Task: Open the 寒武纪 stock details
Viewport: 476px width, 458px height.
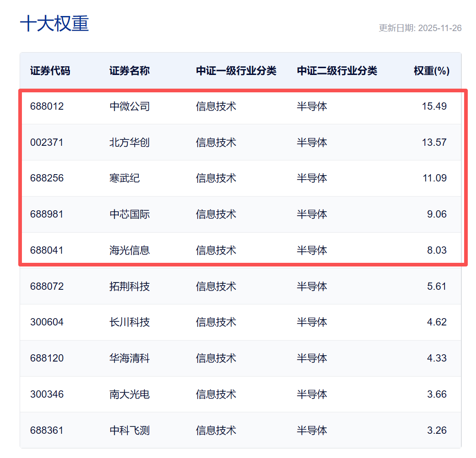Action: click(x=124, y=178)
